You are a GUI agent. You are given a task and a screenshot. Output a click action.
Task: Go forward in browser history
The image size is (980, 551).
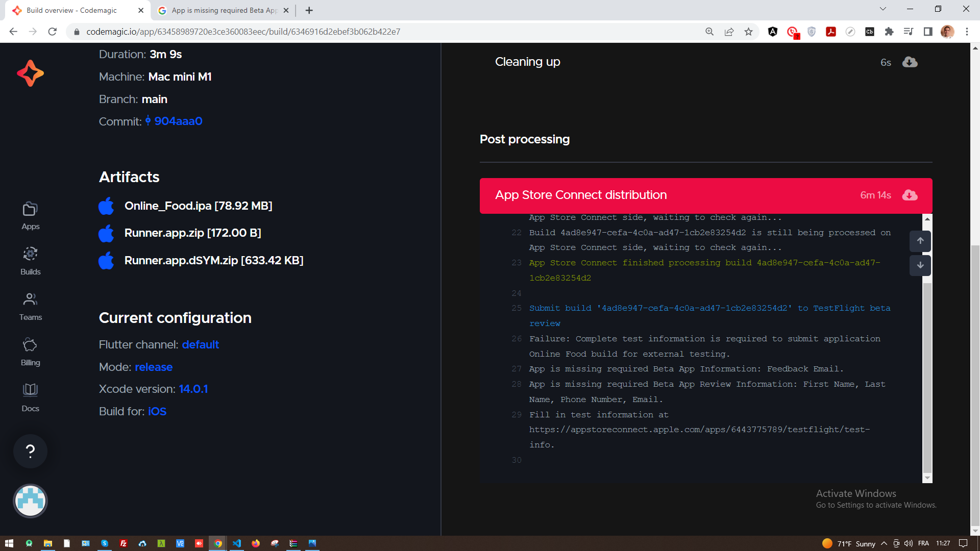33,32
